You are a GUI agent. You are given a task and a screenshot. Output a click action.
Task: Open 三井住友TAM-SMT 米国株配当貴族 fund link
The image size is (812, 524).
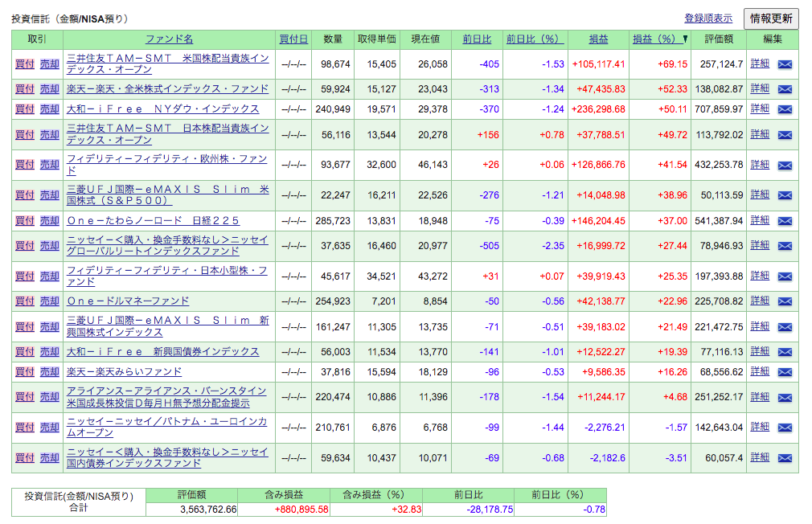[x=168, y=63]
